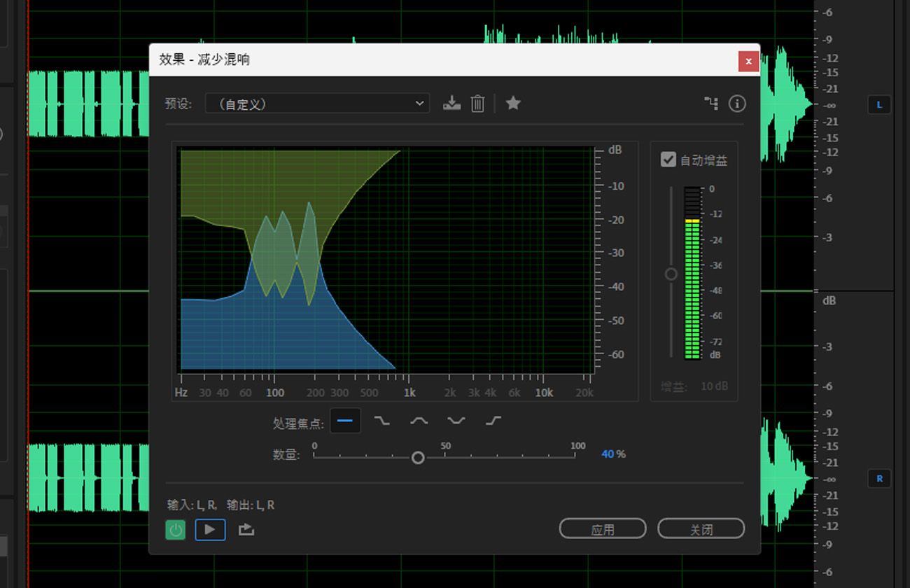Delete preset trash icon
Viewport: 910px width, 588px height.
tap(477, 104)
